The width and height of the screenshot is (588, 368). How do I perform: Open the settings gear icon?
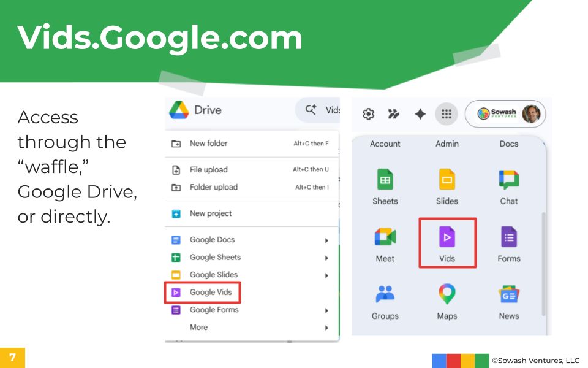coord(368,113)
